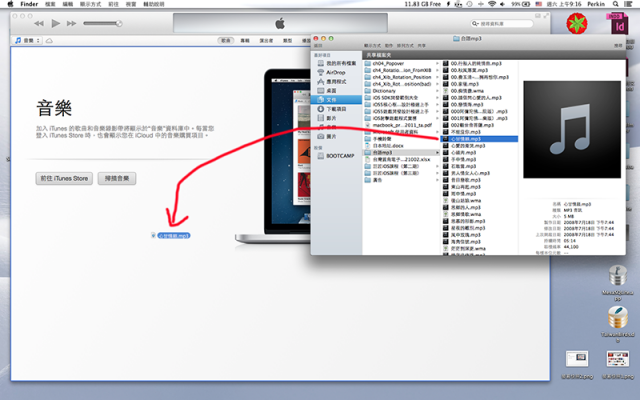Screen dimensions: 640x400
Task: Open the Apple menu
Action: 10,4
